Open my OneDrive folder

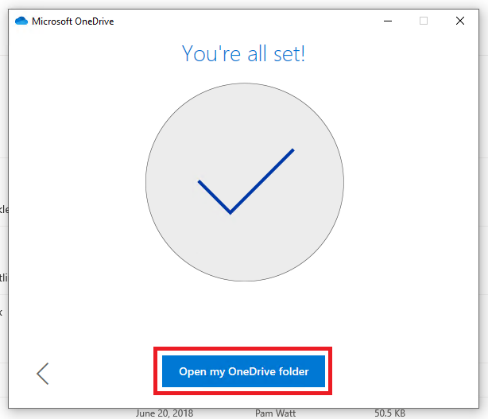point(243,371)
